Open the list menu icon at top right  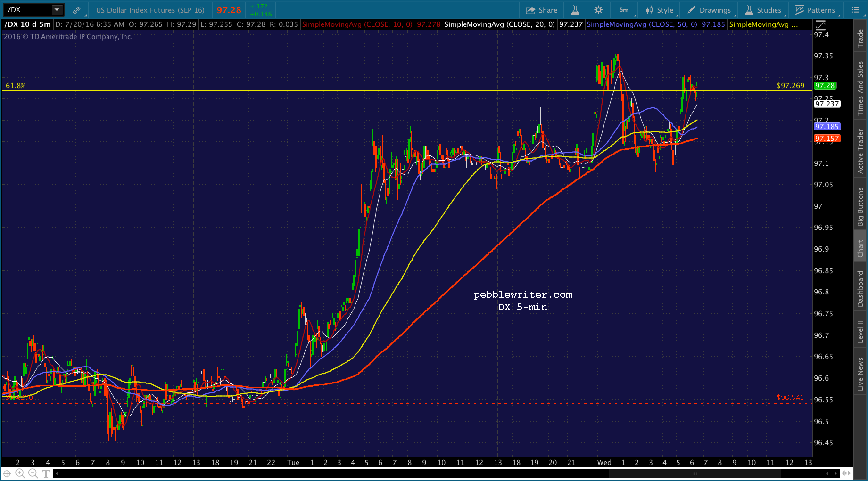tap(856, 10)
